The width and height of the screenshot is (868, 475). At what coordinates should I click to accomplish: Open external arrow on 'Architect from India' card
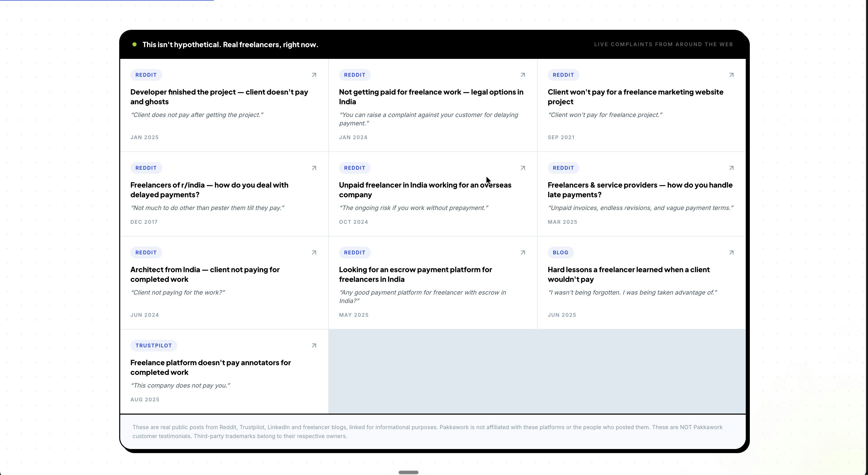click(314, 253)
